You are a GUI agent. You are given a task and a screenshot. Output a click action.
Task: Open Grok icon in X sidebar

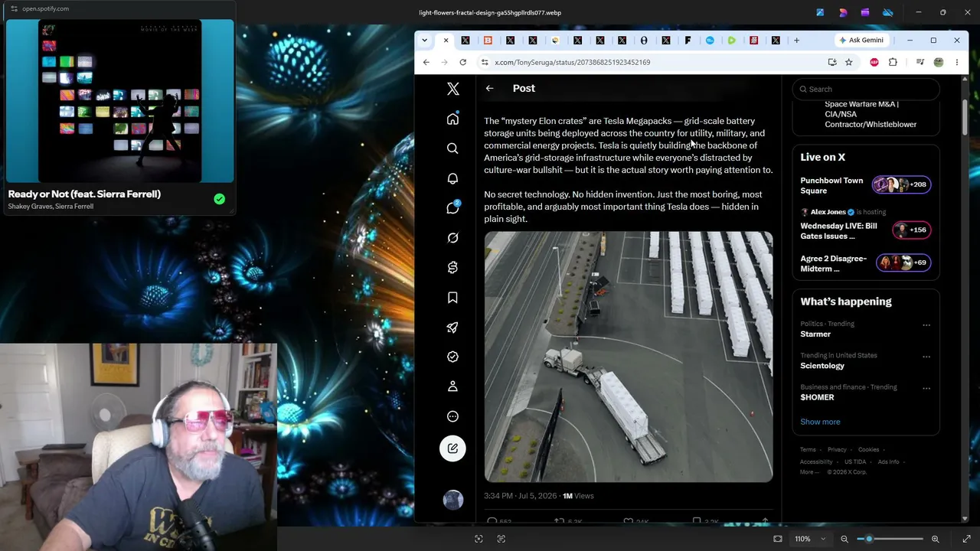[x=452, y=238]
